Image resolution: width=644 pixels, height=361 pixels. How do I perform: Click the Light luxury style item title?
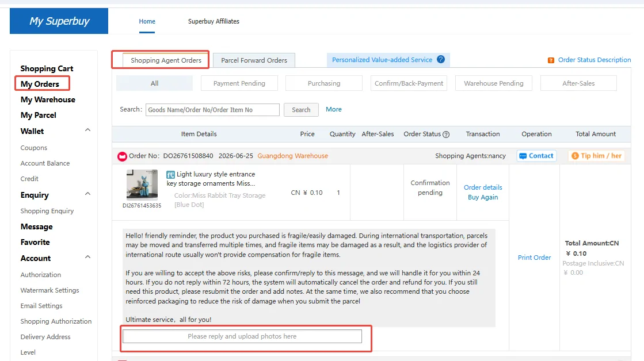pos(211,179)
